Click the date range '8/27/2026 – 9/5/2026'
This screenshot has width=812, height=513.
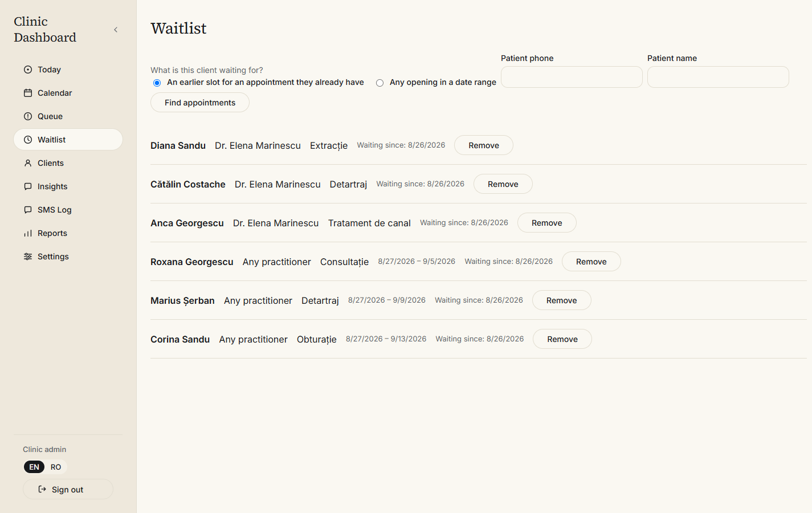coord(417,262)
